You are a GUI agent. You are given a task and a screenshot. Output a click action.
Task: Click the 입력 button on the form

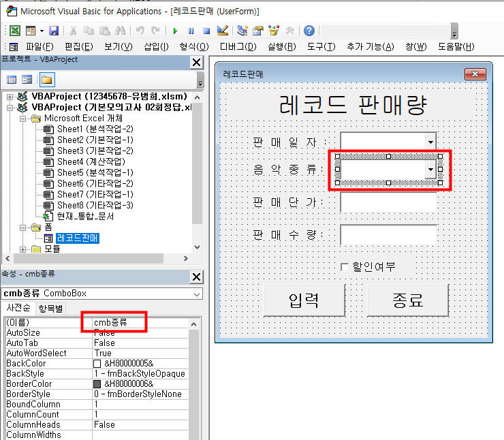click(x=304, y=300)
